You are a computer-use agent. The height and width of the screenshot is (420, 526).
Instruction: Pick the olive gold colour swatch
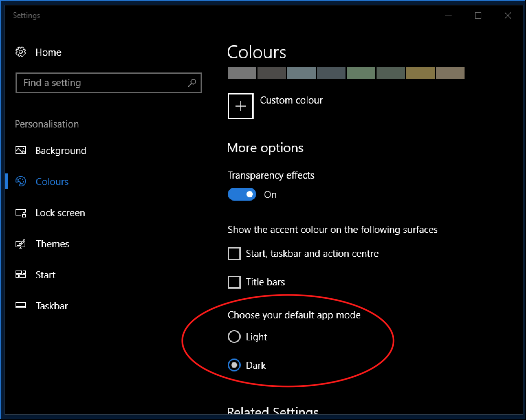point(420,73)
